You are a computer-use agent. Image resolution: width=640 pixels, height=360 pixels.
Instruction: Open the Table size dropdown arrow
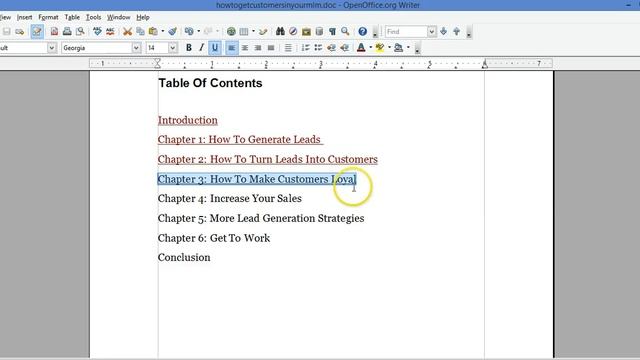(x=253, y=31)
